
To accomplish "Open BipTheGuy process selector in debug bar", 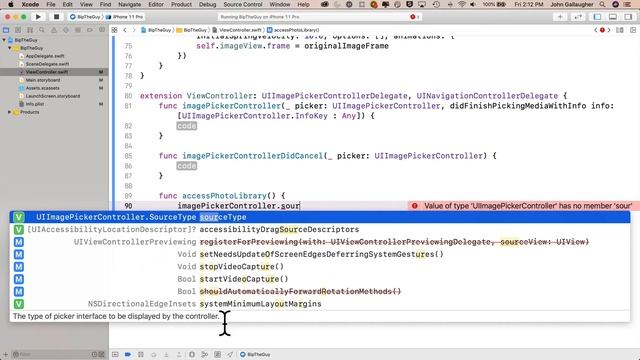I will point(255,354).
